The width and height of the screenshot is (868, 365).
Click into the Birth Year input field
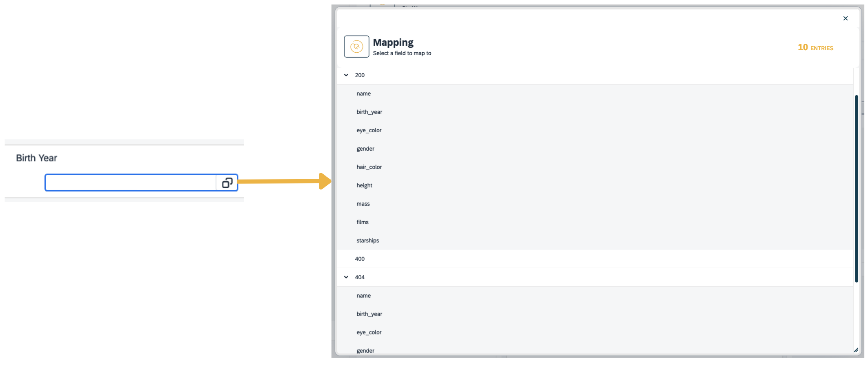[x=131, y=183]
